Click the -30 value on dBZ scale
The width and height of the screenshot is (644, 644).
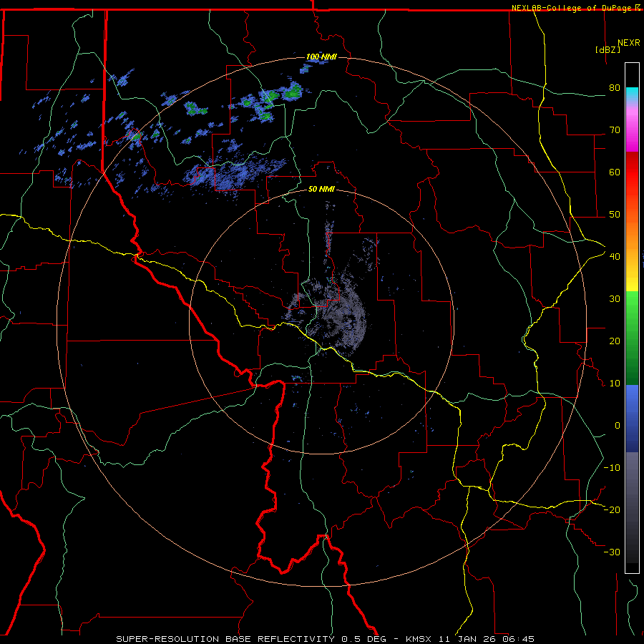pyautogui.click(x=612, y=552)
